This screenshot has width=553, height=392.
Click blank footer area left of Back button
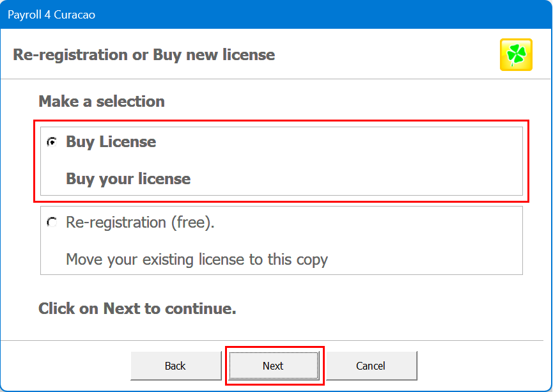tap(64, 366)
